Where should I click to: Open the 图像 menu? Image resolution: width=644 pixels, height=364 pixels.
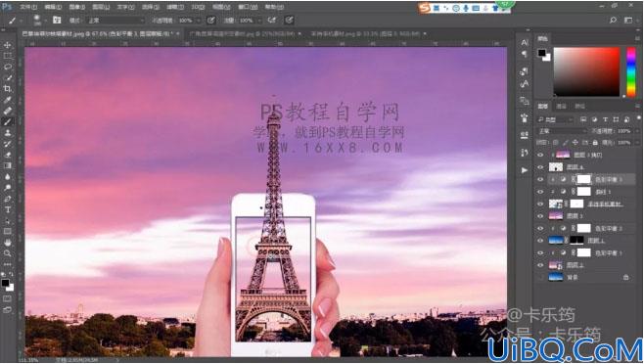click(76, 7)
